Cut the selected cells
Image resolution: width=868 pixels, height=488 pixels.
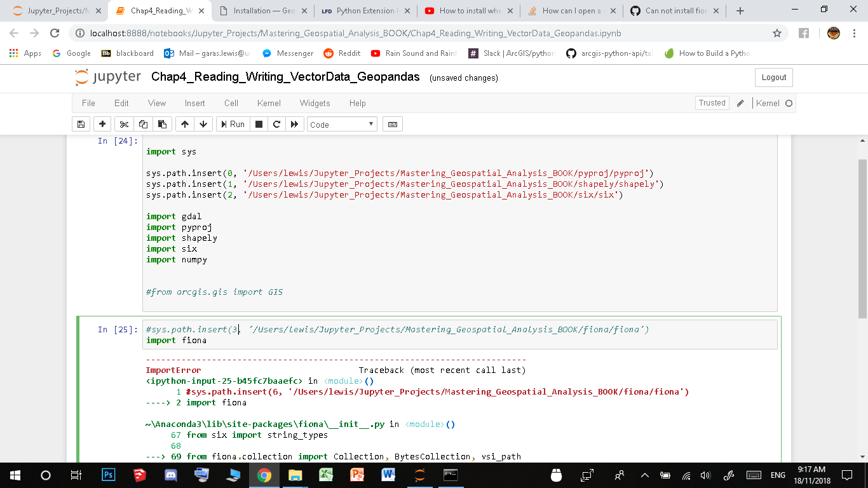[124, 124]
